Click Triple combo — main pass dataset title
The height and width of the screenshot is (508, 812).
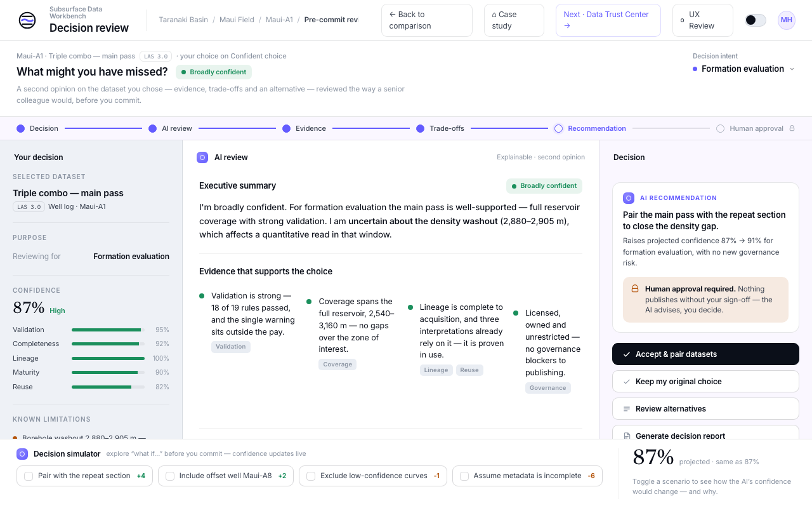[68, 193]
